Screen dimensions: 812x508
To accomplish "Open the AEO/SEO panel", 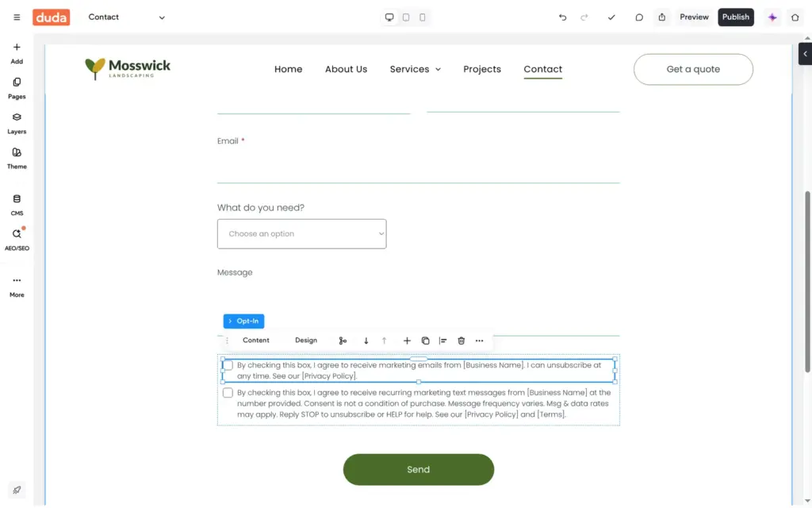I will point(17,240).
